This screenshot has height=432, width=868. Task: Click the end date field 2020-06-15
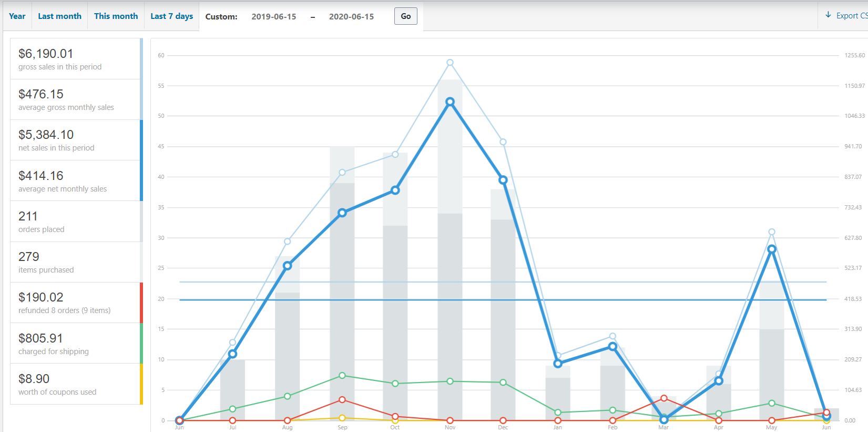(x=351, y=17)
